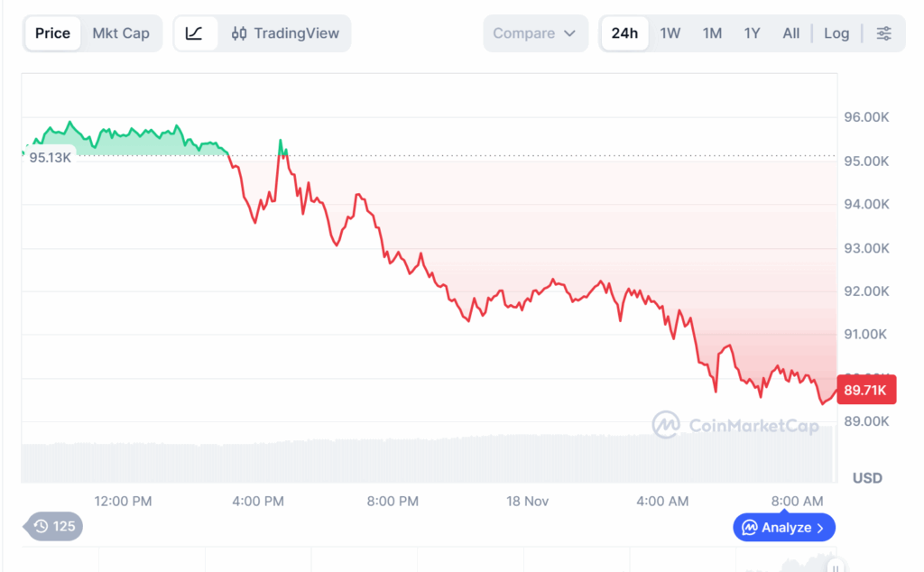
Task: Show the 1Y time range
Action: point(752,33)
